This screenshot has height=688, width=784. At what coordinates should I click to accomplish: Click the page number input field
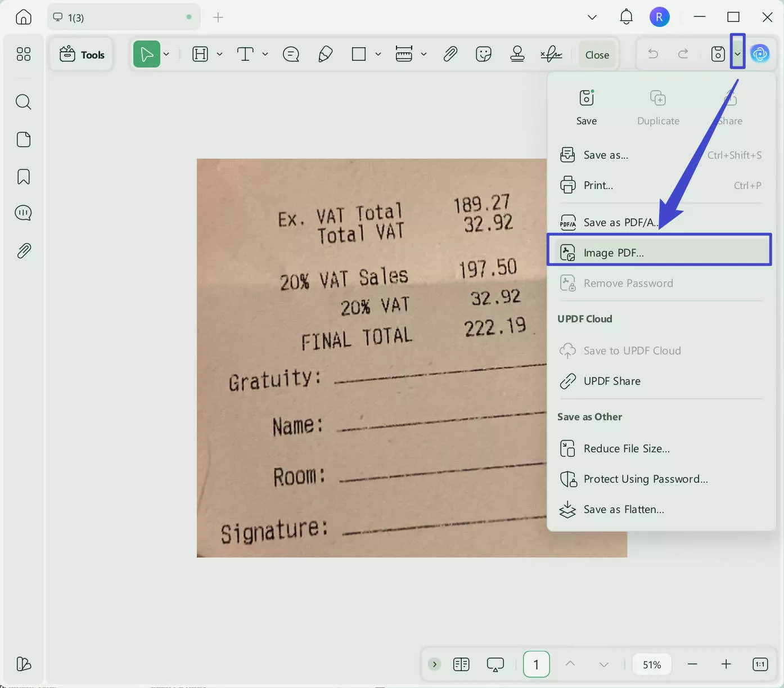536,664
